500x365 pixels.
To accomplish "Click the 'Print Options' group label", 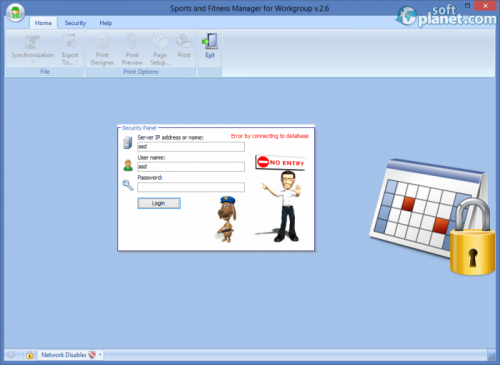I will pyautogui.click(x=141, y=72).
